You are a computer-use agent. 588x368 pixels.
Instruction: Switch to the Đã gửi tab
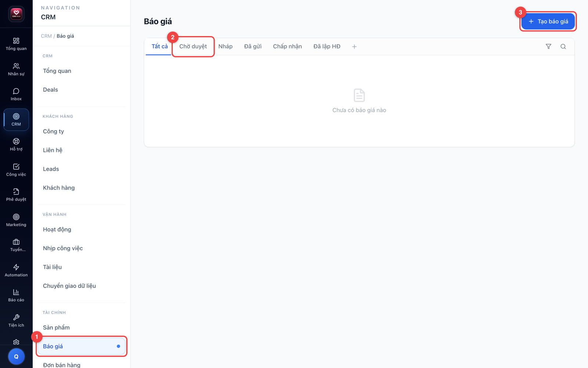pyautogui.click(x=253, y=46)
